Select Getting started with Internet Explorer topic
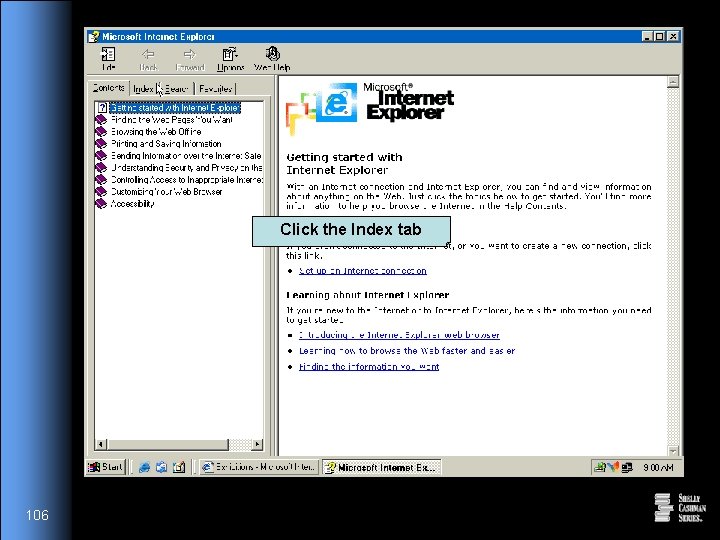The height and width of the screenshot is (540, 720). pos(175,107)
